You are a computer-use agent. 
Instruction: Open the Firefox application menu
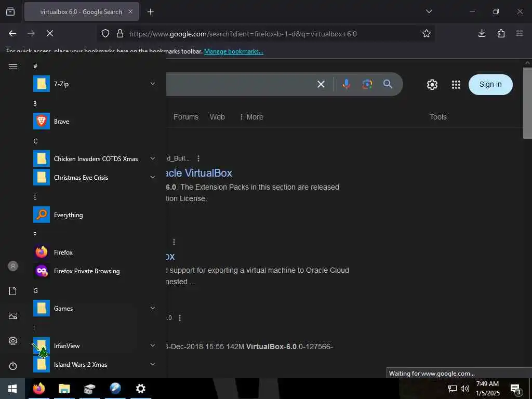tap(519, 33)
